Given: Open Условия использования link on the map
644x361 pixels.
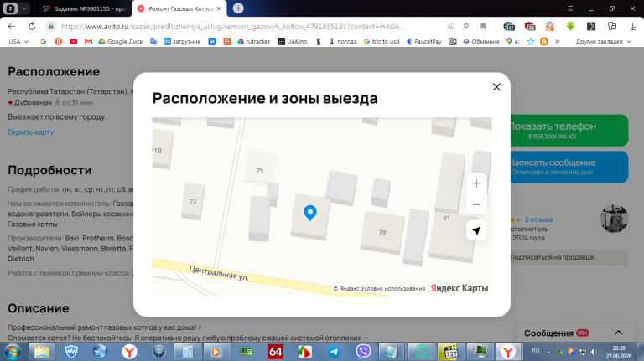Looking at the screenshot, I should (393, 289).
